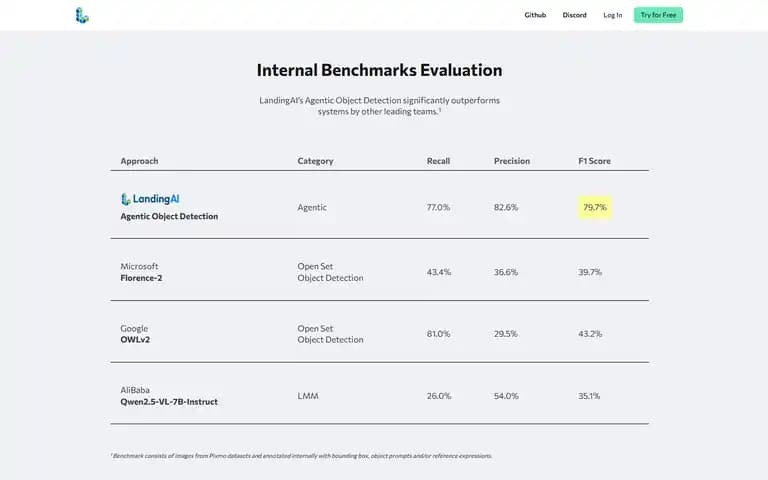Click the LandingAI logo in the header

(x=82, y=15)
